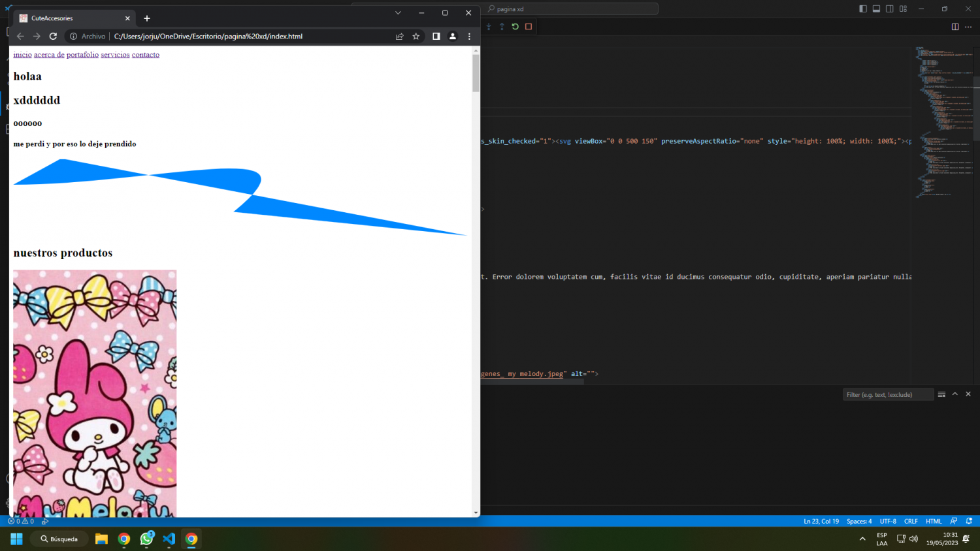980x551 pixels.
Task: Change file encoding 'UTF-8'
Action: (x=888, y=522)
